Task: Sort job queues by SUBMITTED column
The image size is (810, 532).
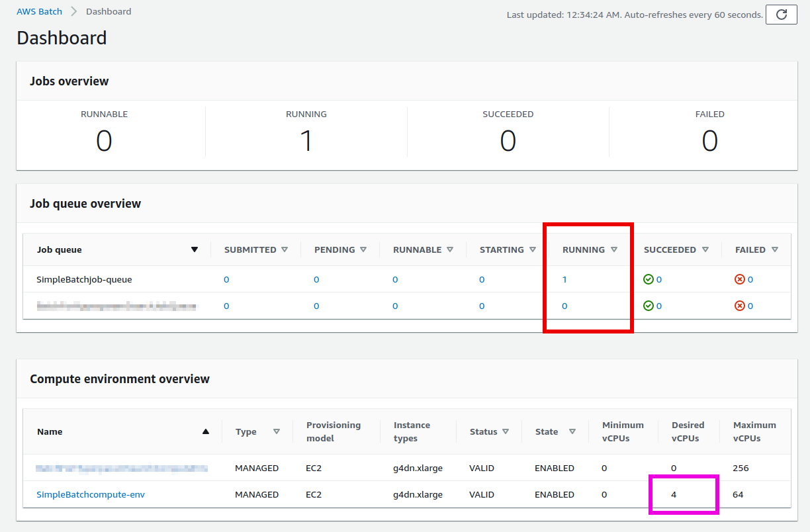Action: (285, 249)
